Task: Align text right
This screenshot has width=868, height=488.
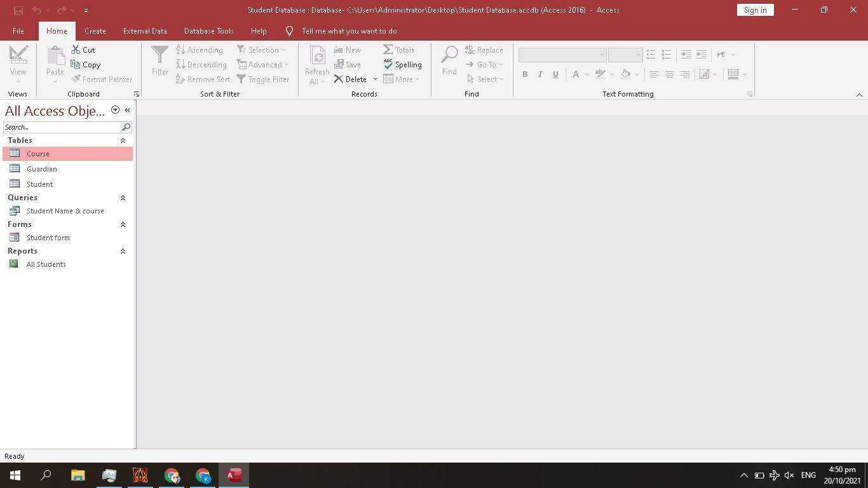Action: [x=684, y=74]
